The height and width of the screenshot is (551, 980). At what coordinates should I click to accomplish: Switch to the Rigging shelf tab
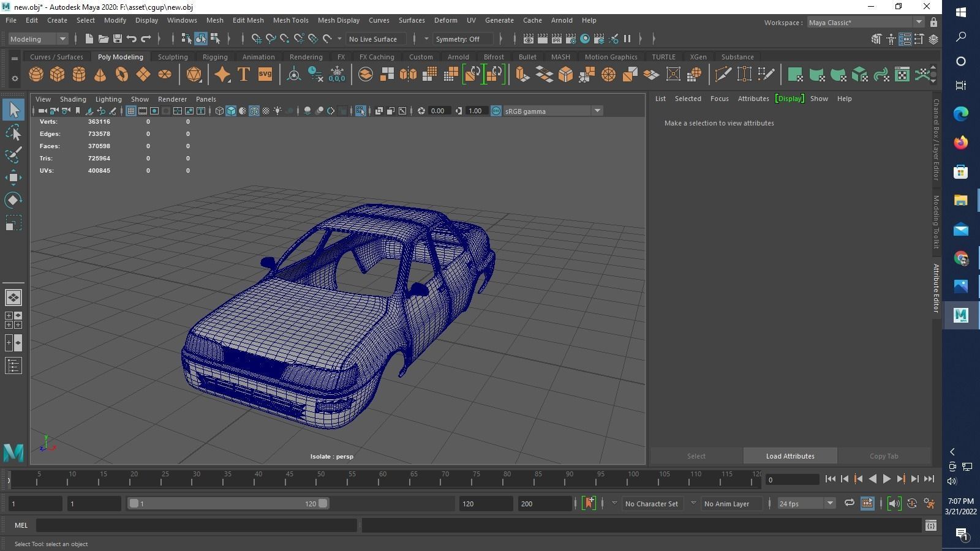(215, 57)
